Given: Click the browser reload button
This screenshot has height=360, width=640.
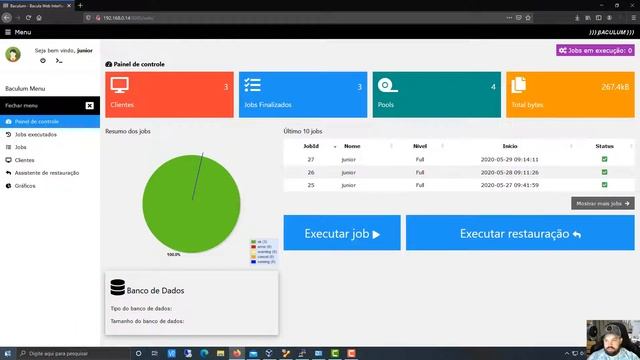Looking at the screenshot, I should (28, 18).
